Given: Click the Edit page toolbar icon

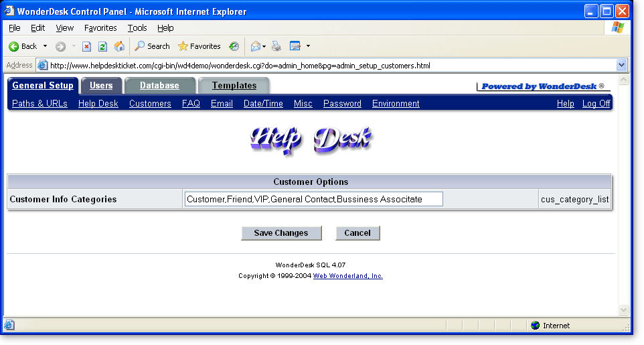Looking at the screenshot, I should click(295, 46).
